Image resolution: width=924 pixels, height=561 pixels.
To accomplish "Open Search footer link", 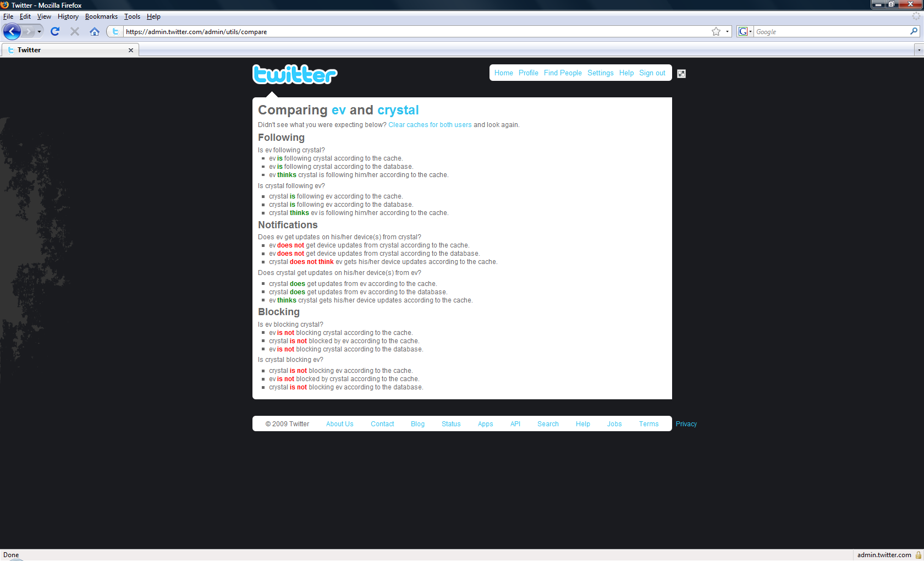I will 548,424.
